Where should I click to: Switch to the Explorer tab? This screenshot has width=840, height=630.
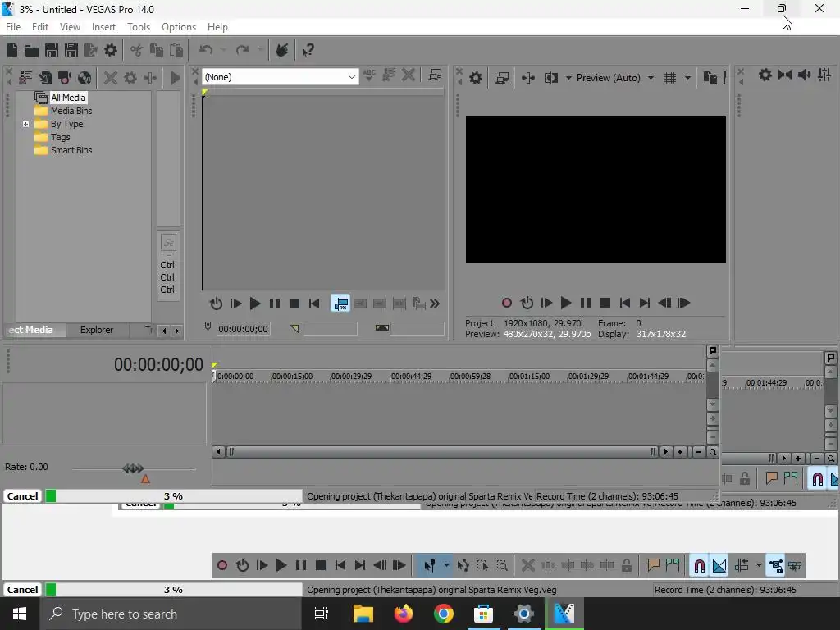pyautogui.click(x=97, y=330)
